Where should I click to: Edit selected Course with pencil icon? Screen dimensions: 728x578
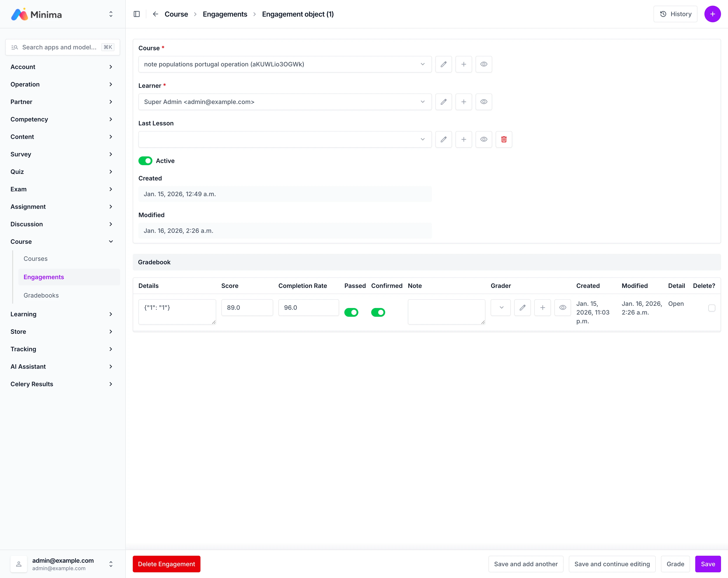tap(443, 64)
